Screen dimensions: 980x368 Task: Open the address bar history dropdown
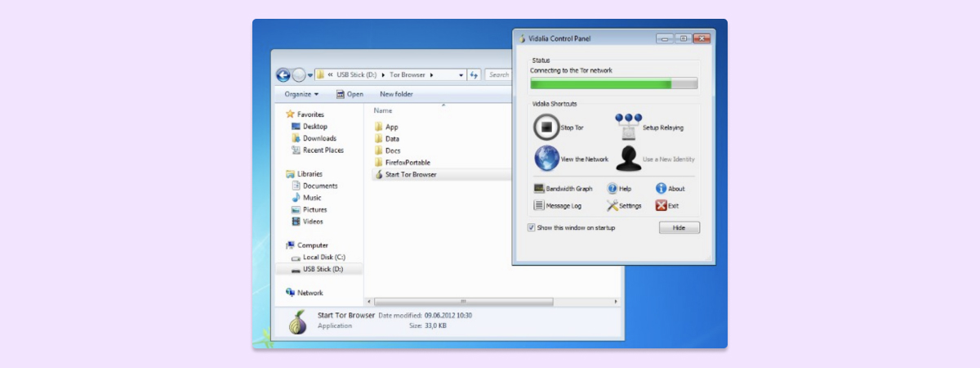(x=461, y=75)
